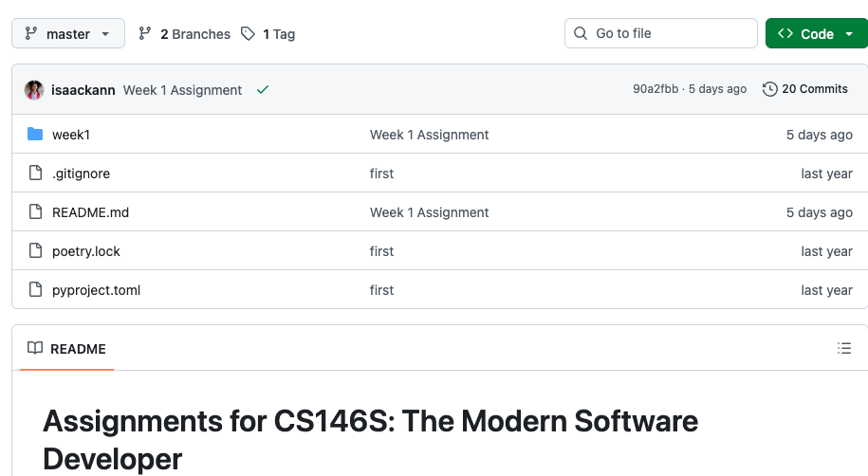Open the isaackann author profile link
The image size is (868, 476).
(83, 90)
